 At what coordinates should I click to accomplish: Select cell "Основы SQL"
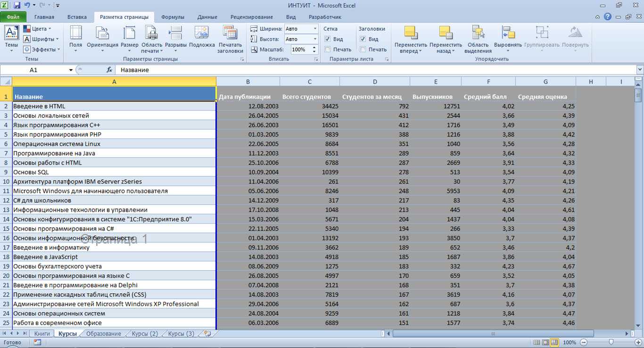pyautogui.click(x=114, y=172)
